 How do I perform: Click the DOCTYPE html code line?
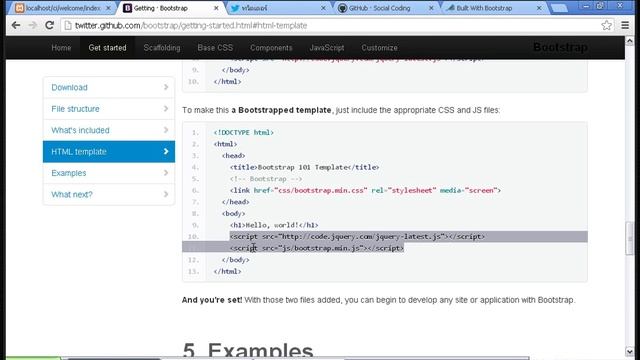click(244, 133)
